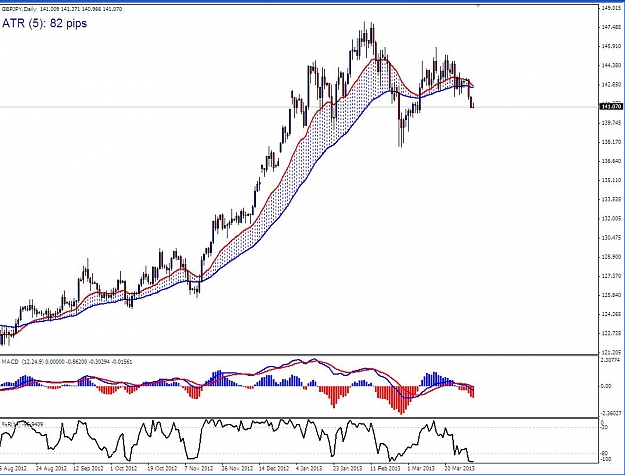Click the 139.745 price scale label
This screenshot has width=625, height=475.
click(x=612, y=122)
